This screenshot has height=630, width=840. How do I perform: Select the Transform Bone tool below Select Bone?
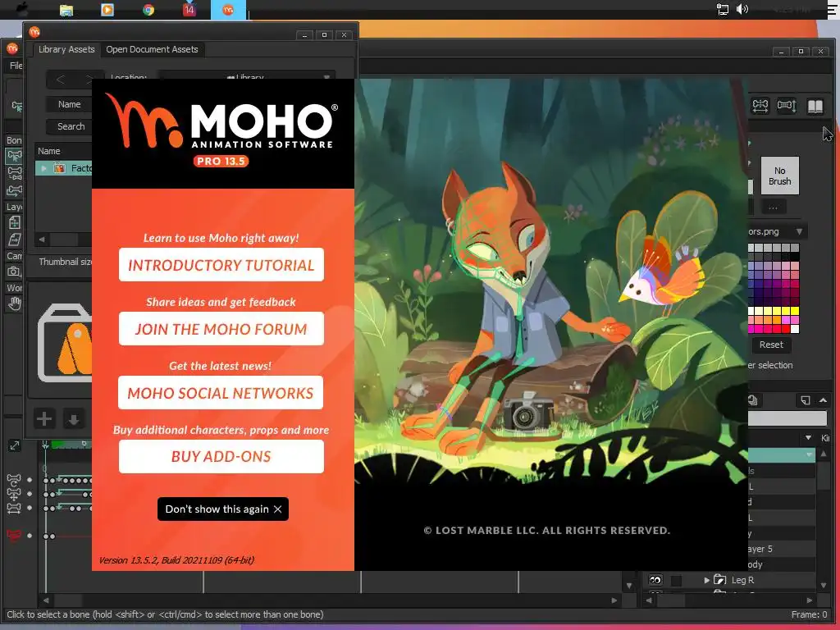tap(15, 173)
